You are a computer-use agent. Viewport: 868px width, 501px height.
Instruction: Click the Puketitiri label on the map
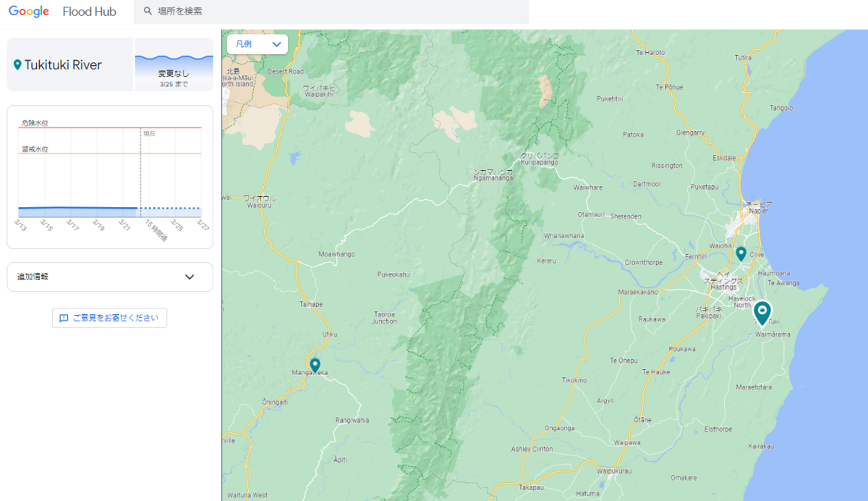[609, 98]
